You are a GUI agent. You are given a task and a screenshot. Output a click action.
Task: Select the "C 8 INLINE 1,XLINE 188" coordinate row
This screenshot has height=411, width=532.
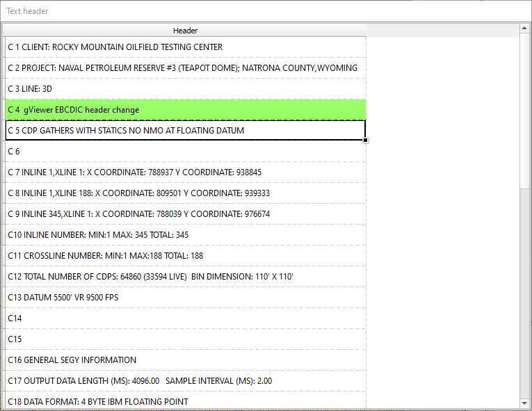(x=186, y=193)
